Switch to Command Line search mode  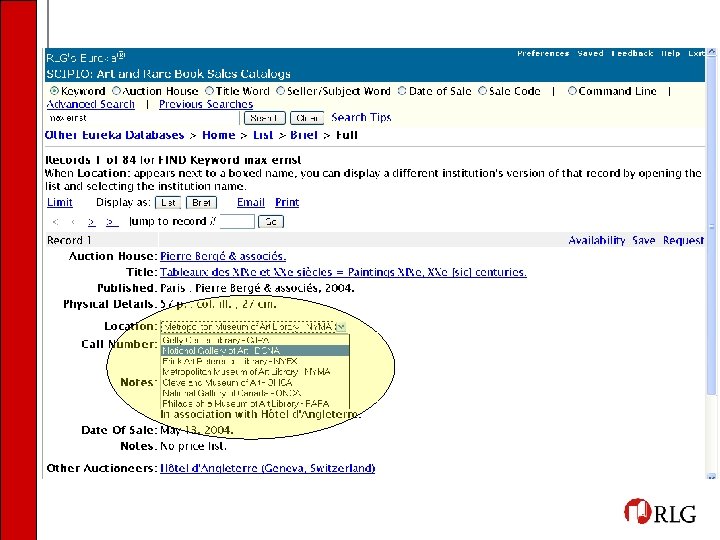[x=572, y=91]
